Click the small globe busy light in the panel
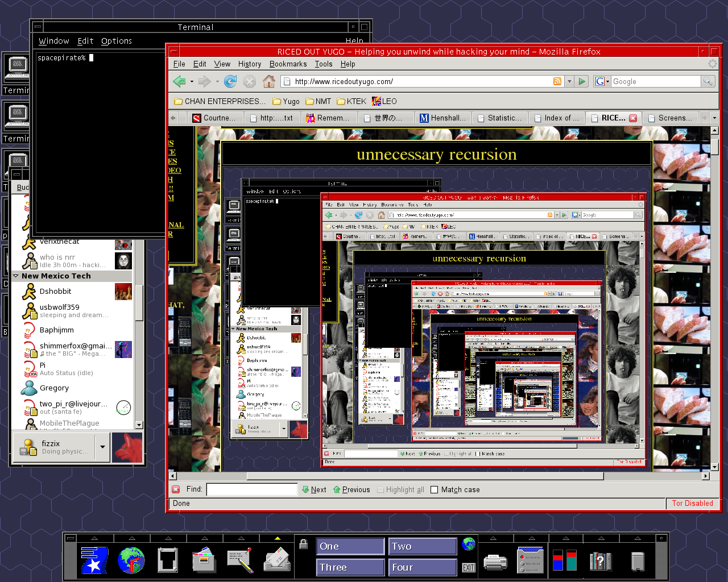The image size is (728, 582). pos(468,544)
